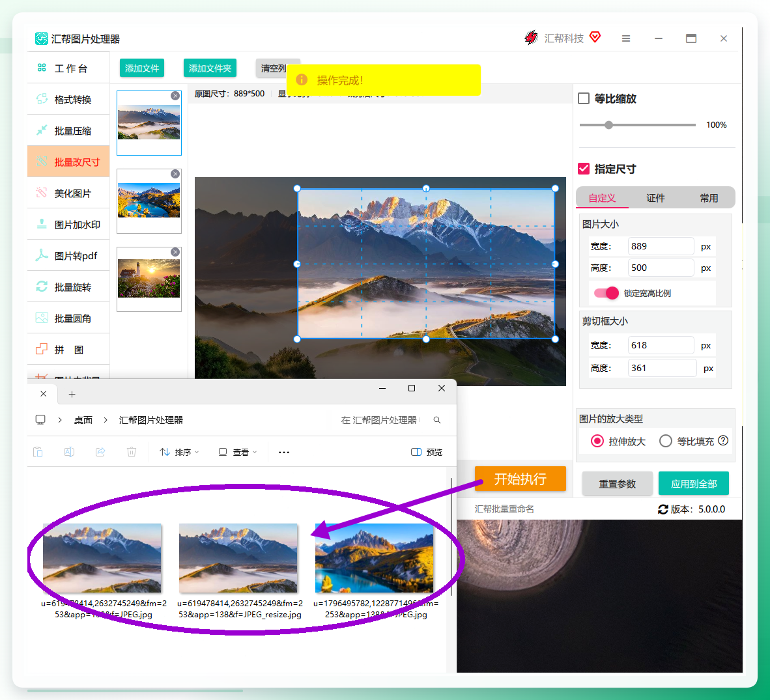Click the 汇帮科技 logo icon
The width and height of the screenshot is (770, 700).
click(x=531, y=37)
